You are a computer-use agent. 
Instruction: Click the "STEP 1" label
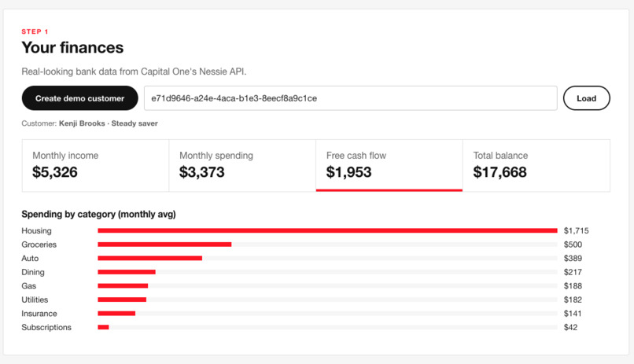point(35,31)
